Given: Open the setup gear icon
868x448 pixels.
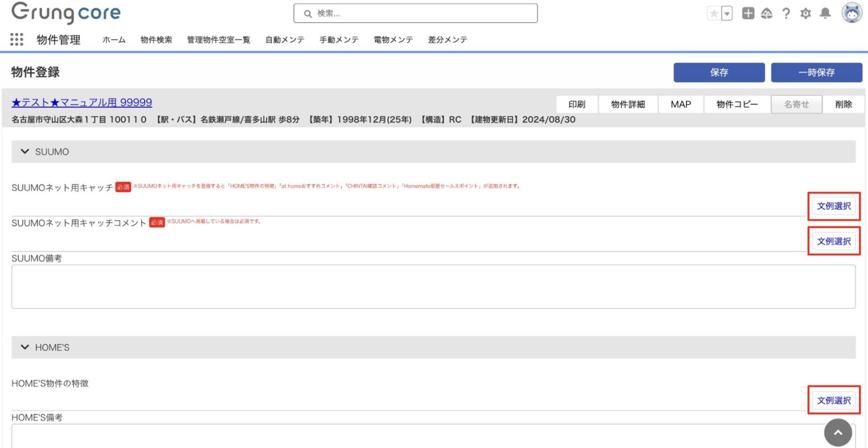Looking at the screenshot, I should (x=806, y=14).
